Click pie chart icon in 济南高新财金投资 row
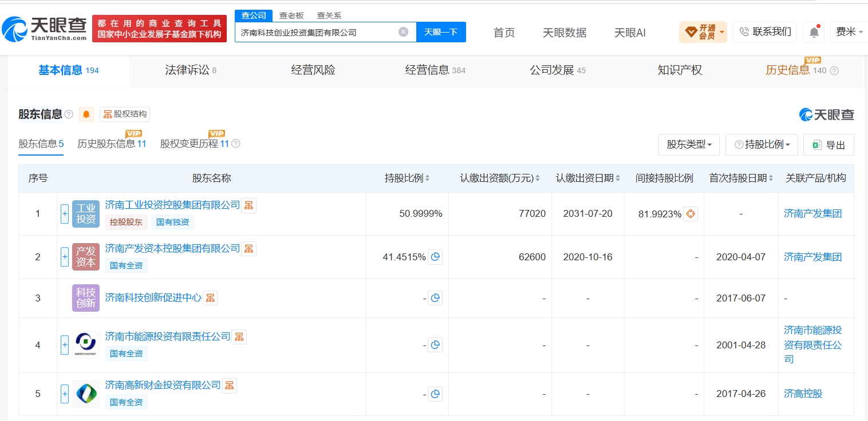This screenshot has width=868, height=421. click(435, 394)
